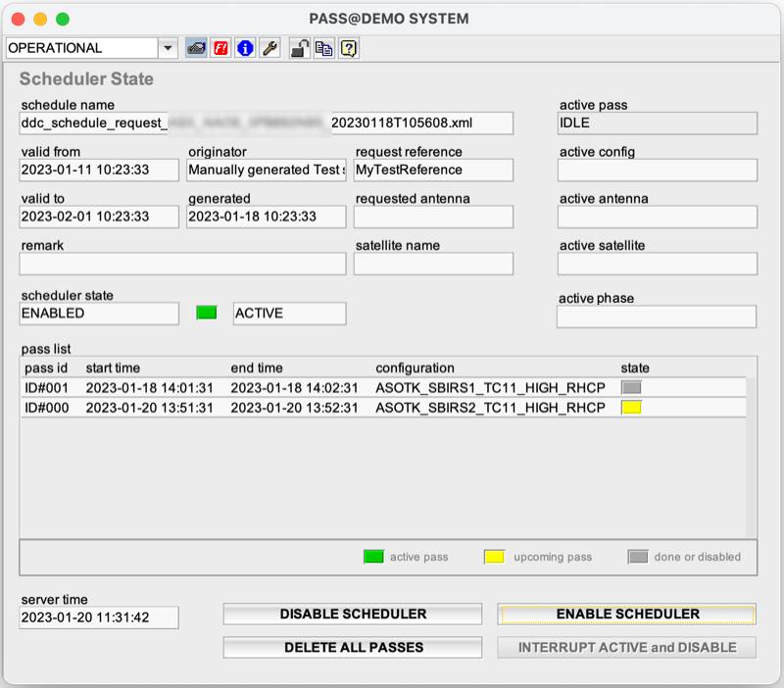Viewport: 784px width, 688px height.
Task: Click the blue information icon
Action: [x=245, y=47]
